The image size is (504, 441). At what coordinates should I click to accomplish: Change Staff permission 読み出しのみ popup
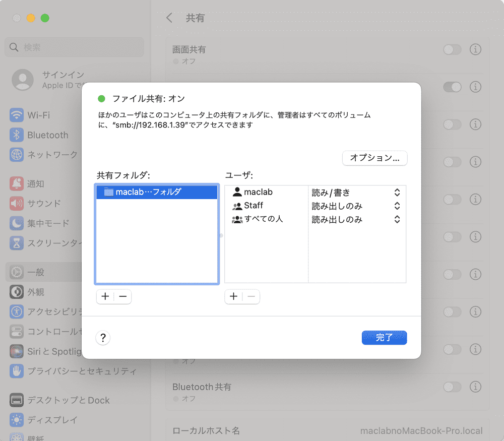pos(356,206)
